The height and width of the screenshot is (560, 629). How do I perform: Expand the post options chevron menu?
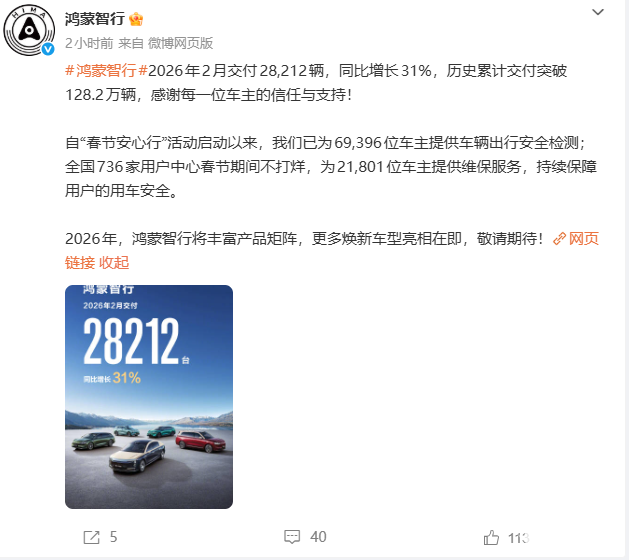point(598,12)
